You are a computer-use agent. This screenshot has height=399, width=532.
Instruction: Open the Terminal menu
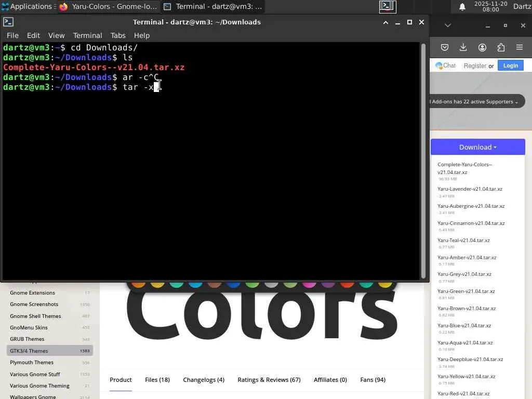point(87,35)
